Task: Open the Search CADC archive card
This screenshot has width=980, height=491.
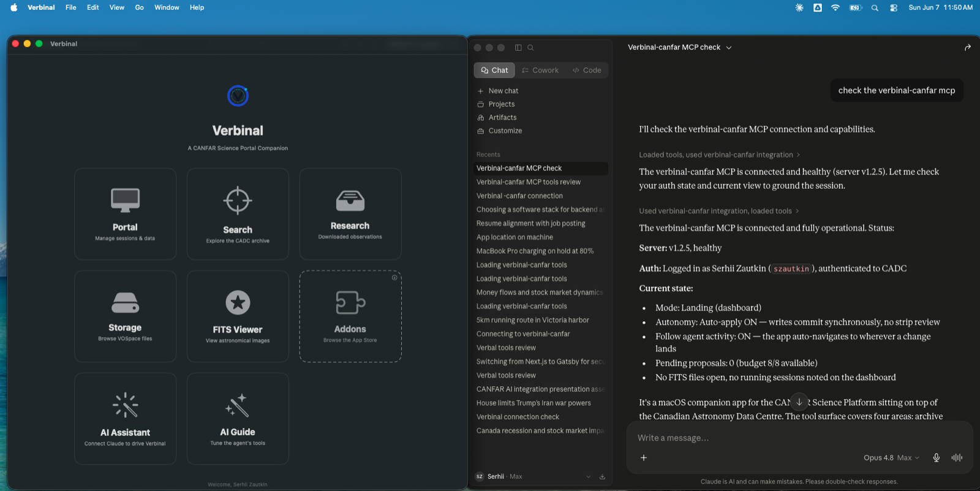Action: pyautogui.click(x=238, y=214)
